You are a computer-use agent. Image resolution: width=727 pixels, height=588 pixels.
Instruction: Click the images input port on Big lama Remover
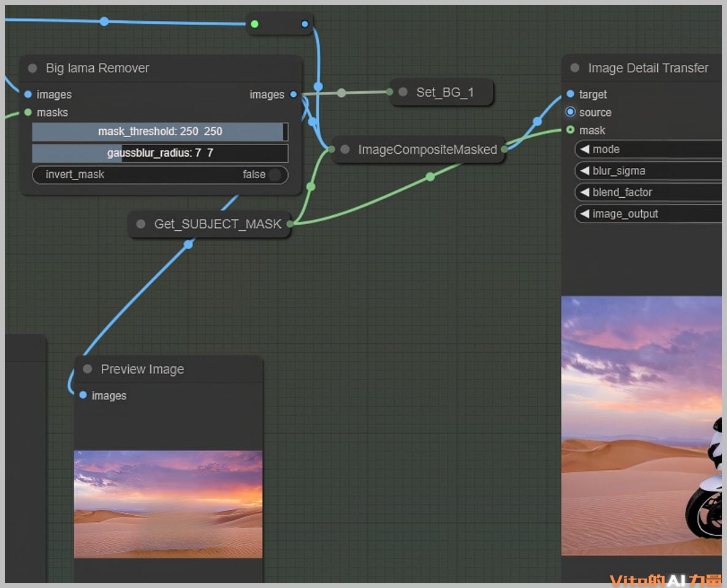click(28, 94)
